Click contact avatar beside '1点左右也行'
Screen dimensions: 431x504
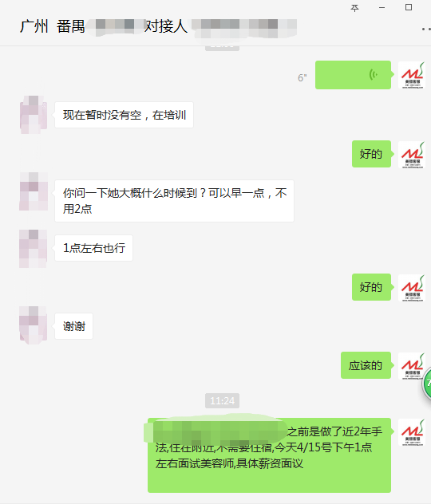34,249
